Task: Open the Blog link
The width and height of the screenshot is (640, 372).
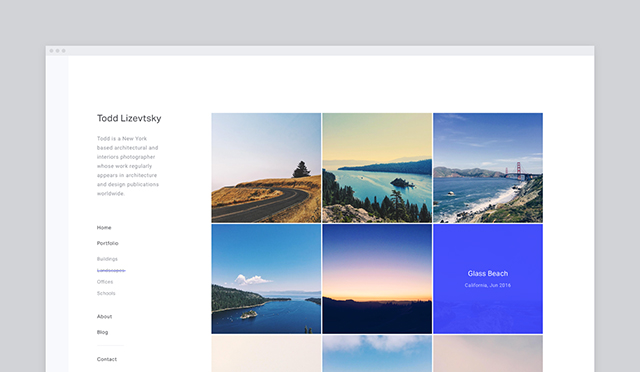Action: coord(102,332)
